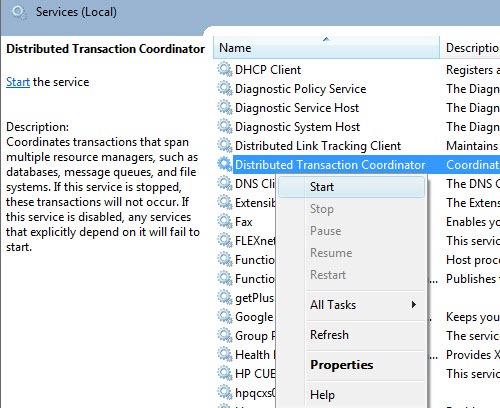Screen dimensions: 500x408
Task: Click the HP CUE service gear icon
Action: (225, 374)
